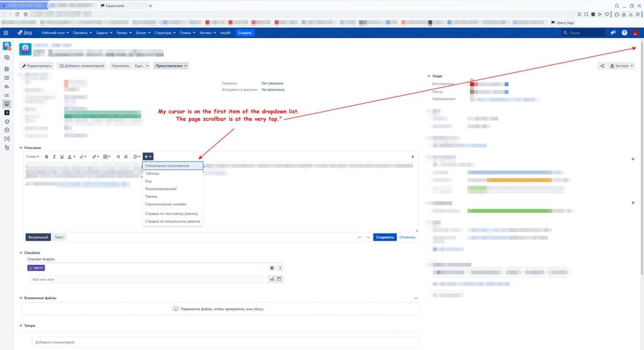644x350 pixels.
Task: Switch editor to Визуальный mode
Action: (38, 236)
